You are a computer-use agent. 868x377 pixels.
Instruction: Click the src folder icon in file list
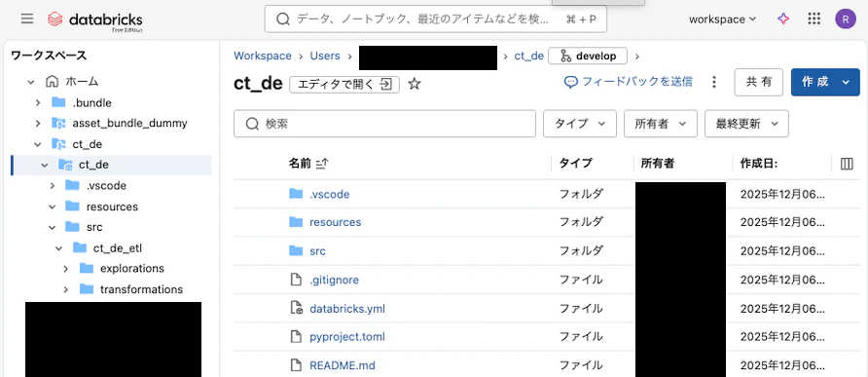coord(296,250)
